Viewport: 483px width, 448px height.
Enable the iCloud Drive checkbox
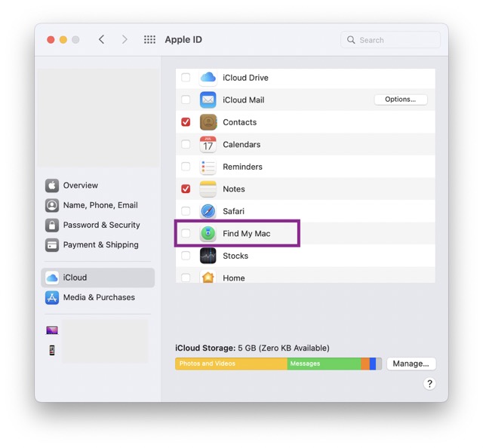tap(186, 78)
